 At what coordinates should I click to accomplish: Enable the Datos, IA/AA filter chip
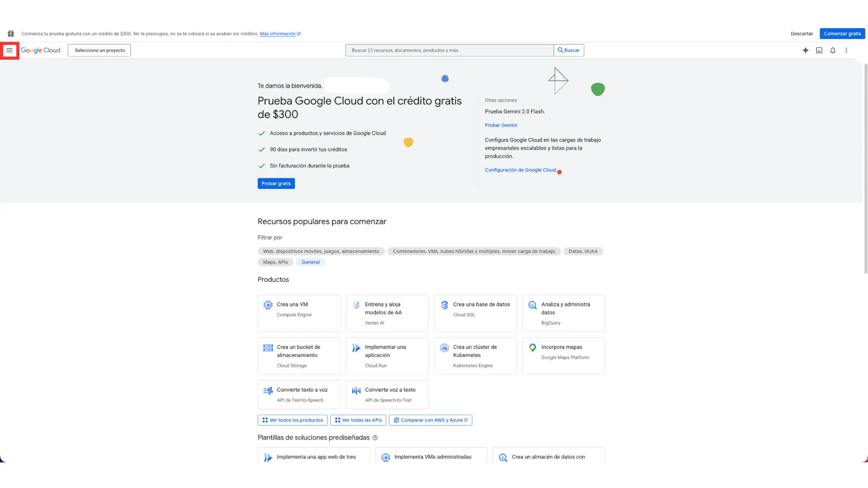click(x=583, y=251)
